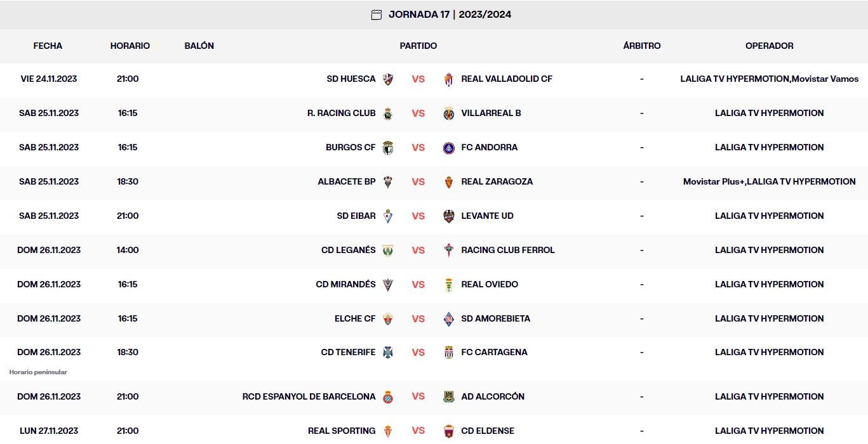
Task: Open the Villarreal B crest icon
Action: (x=448, y=113)
